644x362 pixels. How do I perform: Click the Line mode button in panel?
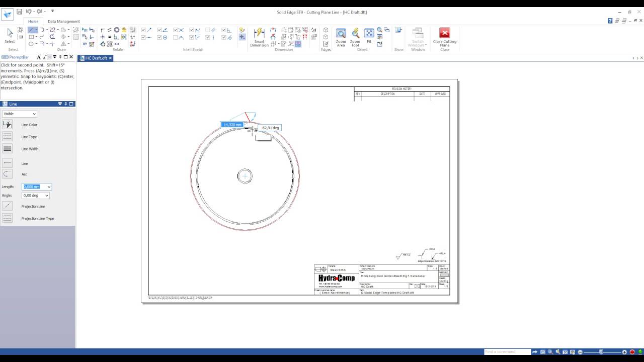(x=7, y=163)
